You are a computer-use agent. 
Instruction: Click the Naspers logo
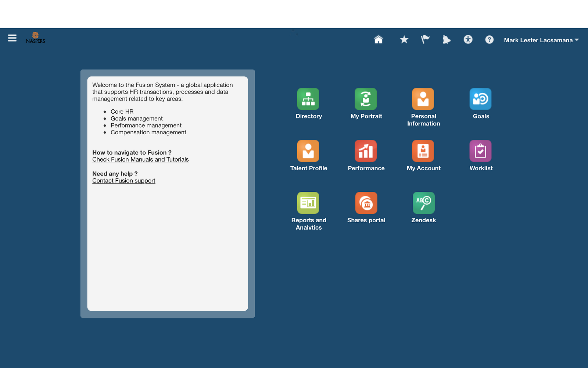coord(35,38)
